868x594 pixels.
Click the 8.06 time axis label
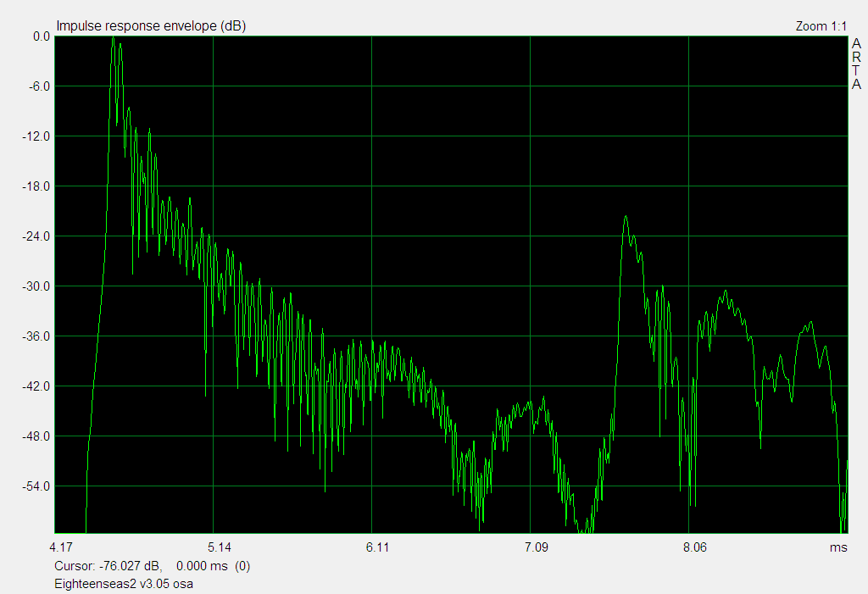(x=695, y=547)
